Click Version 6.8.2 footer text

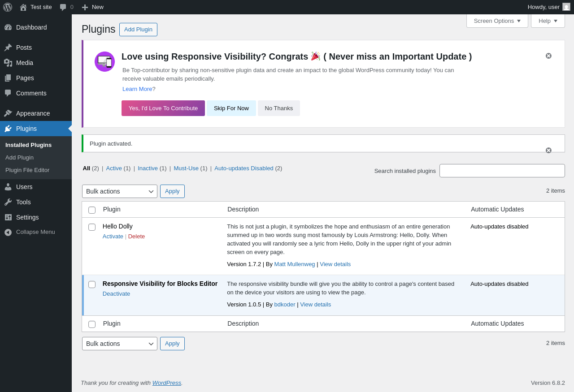coord(548,383)
